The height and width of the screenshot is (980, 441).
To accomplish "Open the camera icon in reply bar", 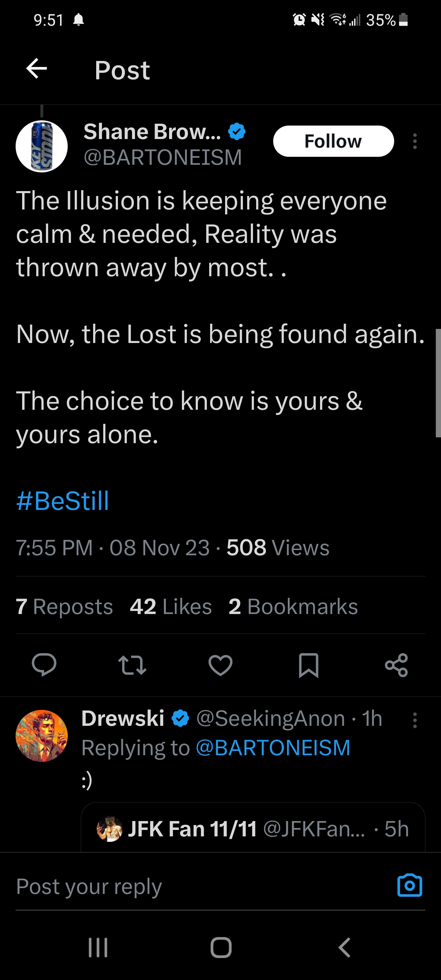I will click(x=409, y=885).
